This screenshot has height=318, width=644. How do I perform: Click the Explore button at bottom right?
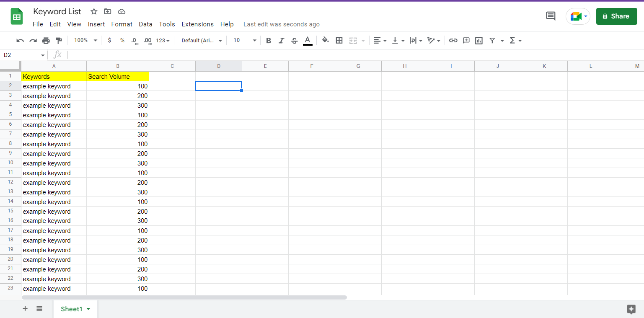click(x=631, y=309)
